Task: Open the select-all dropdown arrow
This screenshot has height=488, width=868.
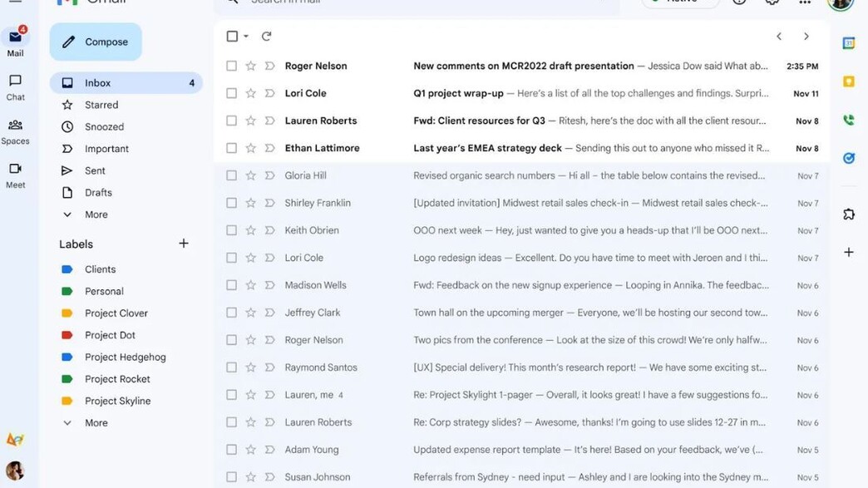Action: [246, 37]
